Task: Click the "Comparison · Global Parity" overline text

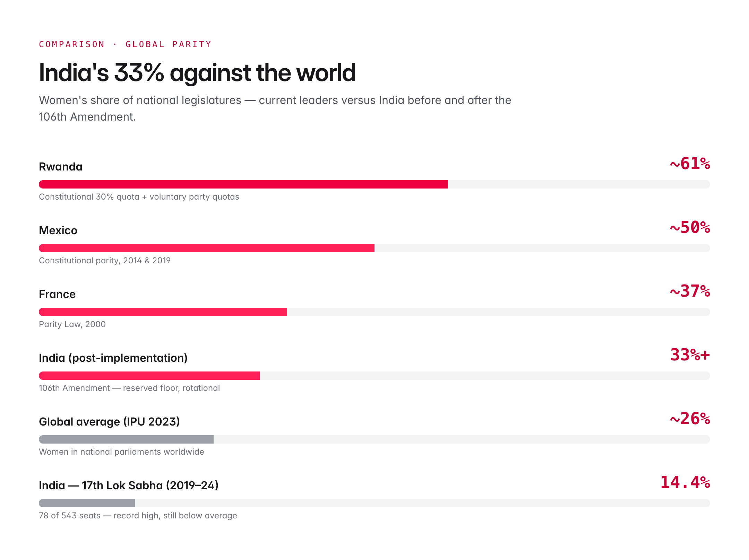Action: click(x=125, y=44)
